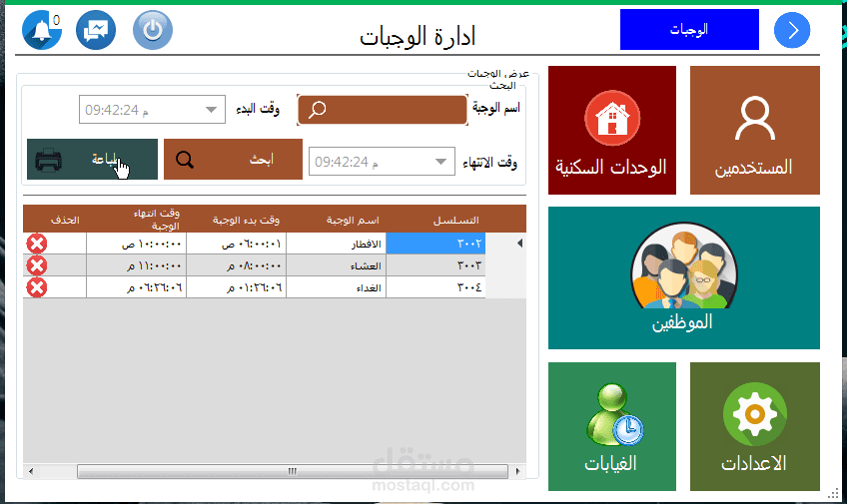This screenshot has height=504, width=847.
Task: Click the طباعة print button
Action: (x=92, y=160)
